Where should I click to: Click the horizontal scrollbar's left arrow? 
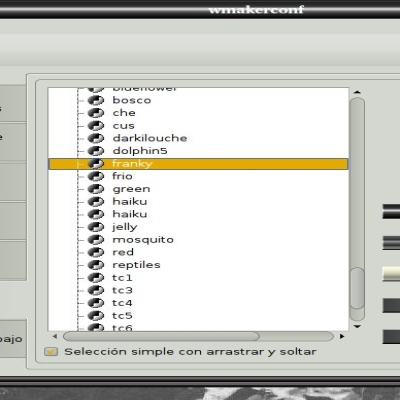(55, 336)
